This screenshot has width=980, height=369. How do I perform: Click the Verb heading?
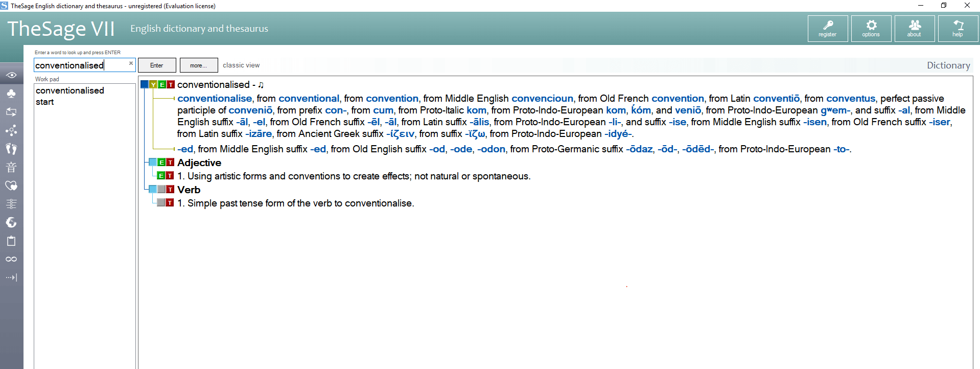[189, 190]
